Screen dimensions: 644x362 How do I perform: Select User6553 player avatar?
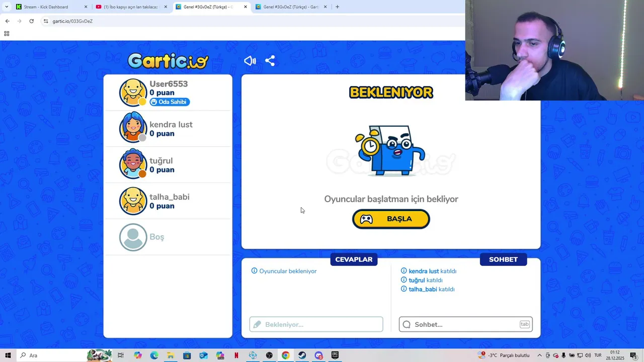coord(133,93)
